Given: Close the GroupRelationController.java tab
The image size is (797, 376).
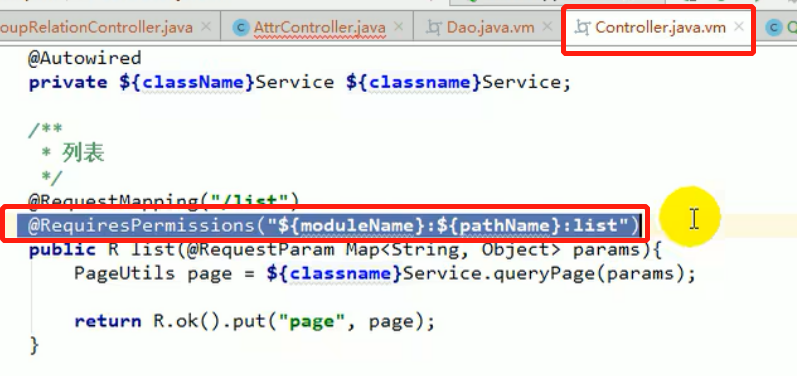Looking at the screenshot, I should pos(206,26).
